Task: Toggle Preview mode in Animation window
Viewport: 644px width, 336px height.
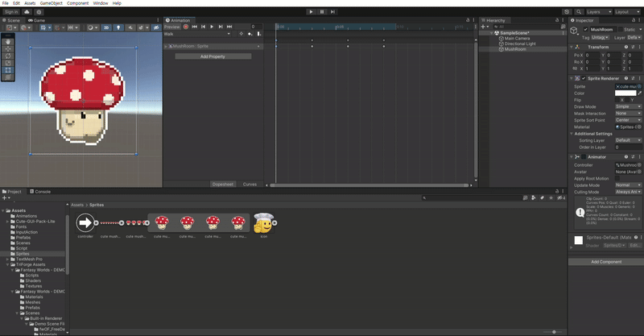Action: [x=172, y=27]
